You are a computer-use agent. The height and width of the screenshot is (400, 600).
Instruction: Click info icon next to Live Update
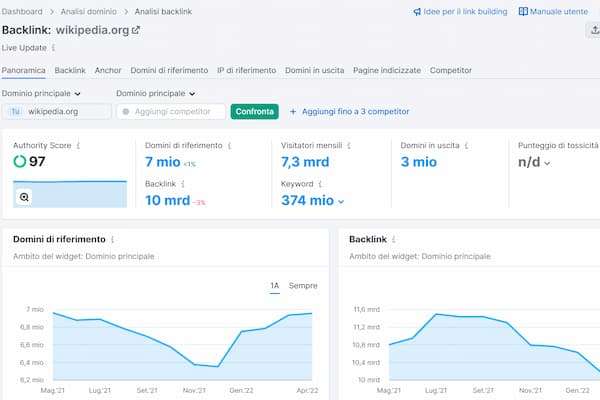[53, 47]
